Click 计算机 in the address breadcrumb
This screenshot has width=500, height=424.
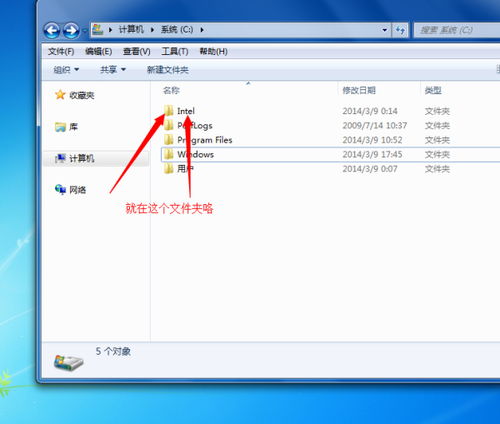(x=131, y=30)
